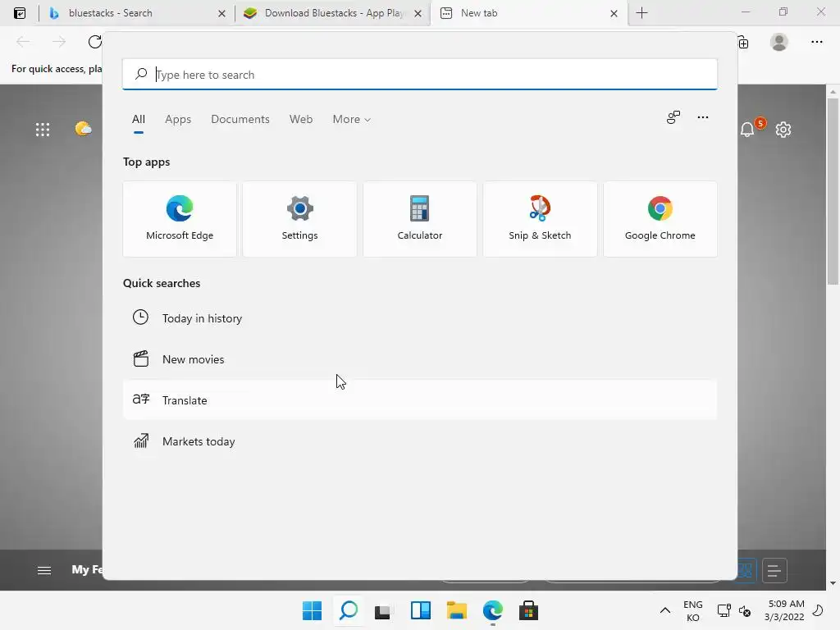The height and width of the screenshot is (630, 840).
Task: Open the notification center moon icon
Action: click(x=818, y=610)
